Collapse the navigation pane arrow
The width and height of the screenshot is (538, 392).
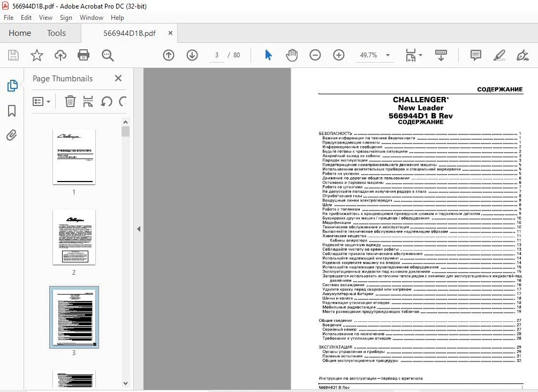(x=139, y=229)
